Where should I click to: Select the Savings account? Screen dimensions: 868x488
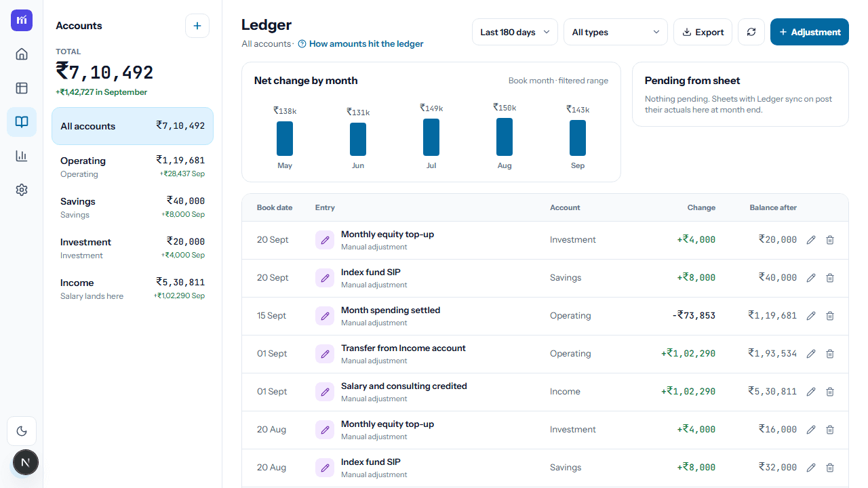tap(132, 207)
